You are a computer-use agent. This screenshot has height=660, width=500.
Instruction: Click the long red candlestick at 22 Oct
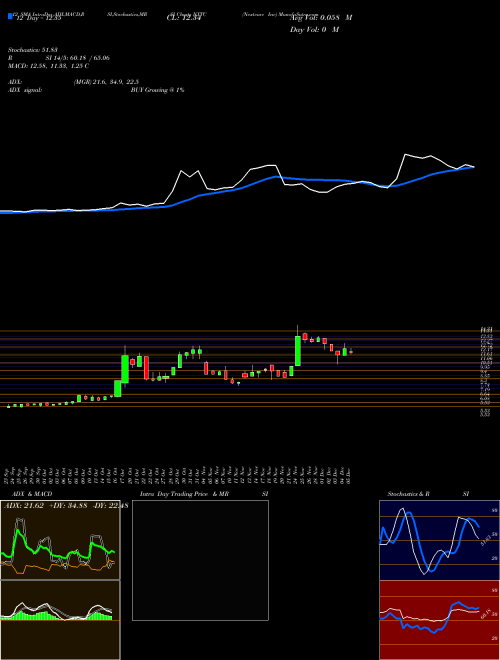coord(146,367)
